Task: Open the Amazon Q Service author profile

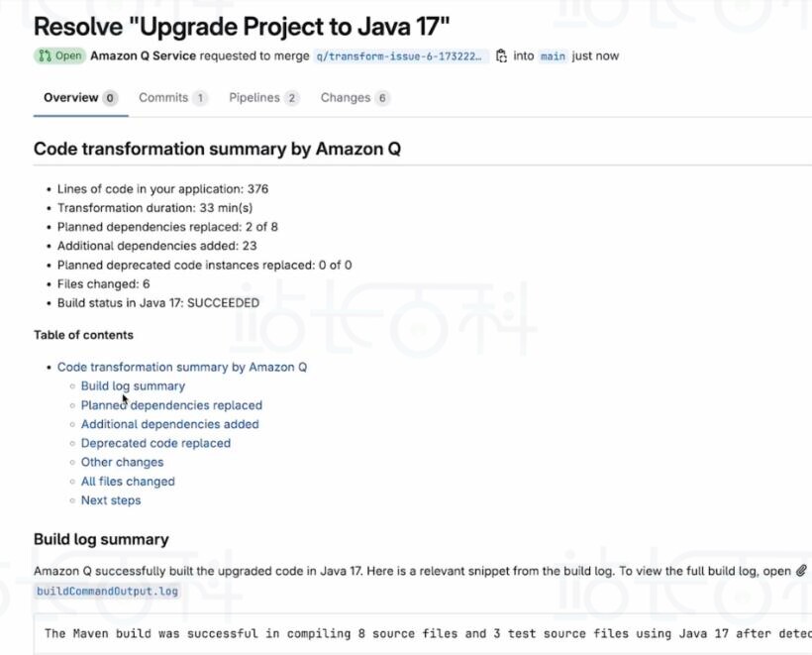Action: tap(143, 55)
